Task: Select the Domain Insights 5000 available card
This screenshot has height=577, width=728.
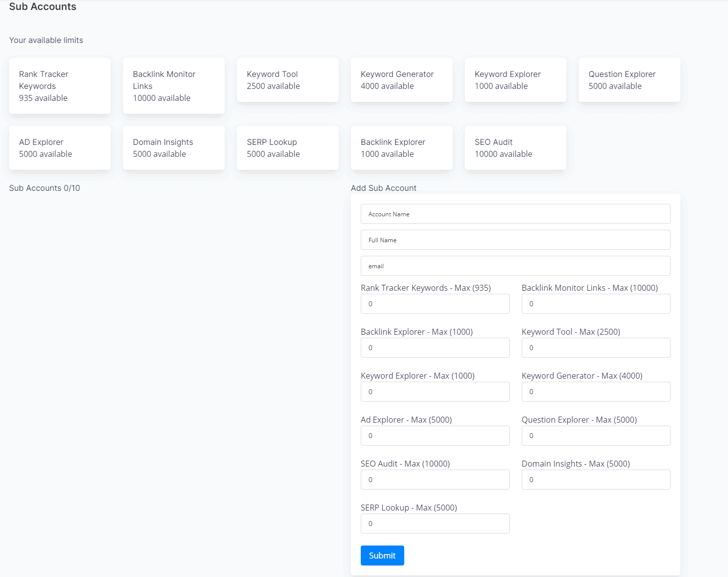Action: (x=174, y=148)
